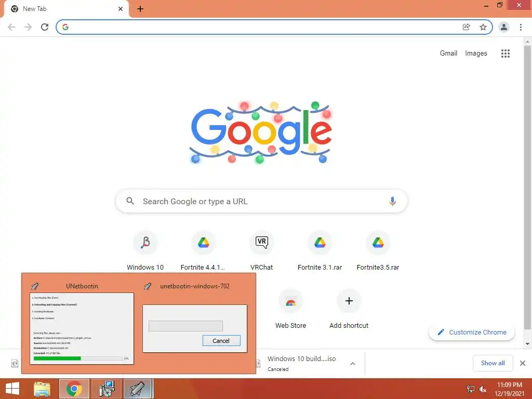Screen dimensions: 532x399
Task: Expand options for Windows 10 build iso download
Action: [353, 363]
